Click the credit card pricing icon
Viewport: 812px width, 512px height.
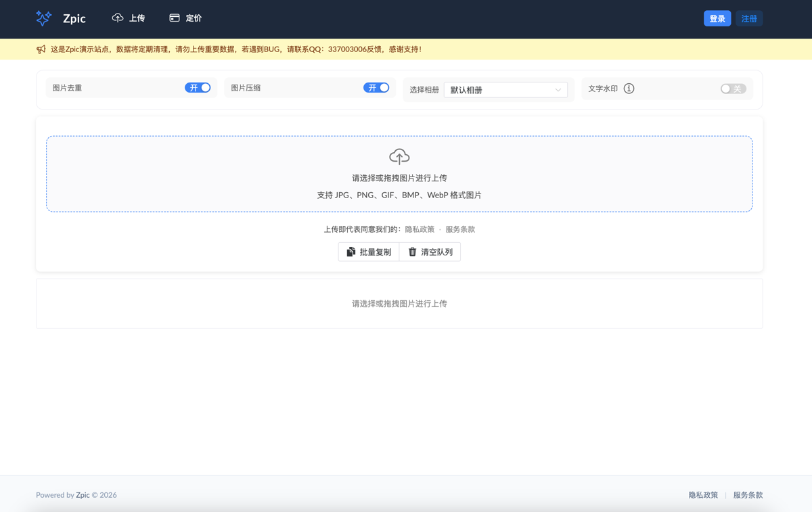click(175, 18)
